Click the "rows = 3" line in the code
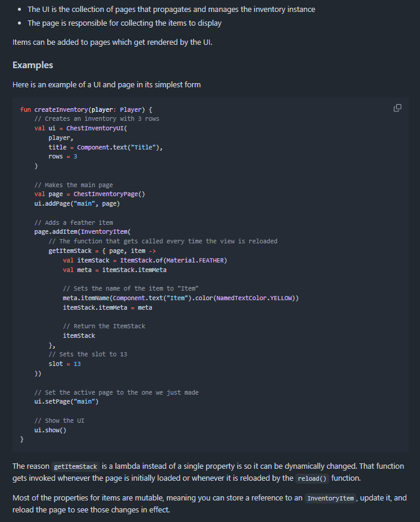This screenshot has height=522, width=420. (x=63, y=157)
